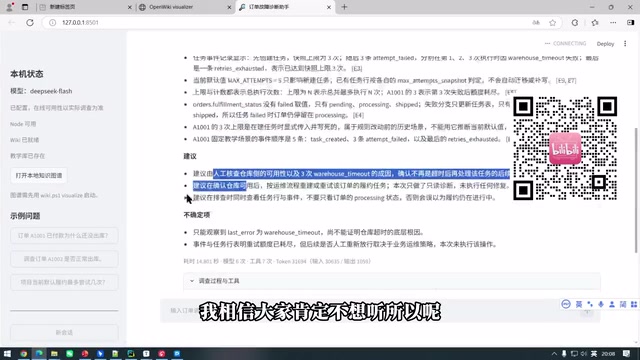The image size is (640, 360).
Task: Click the Node 可用 status line
Action: pyautogui.click(x=23, y=124)
